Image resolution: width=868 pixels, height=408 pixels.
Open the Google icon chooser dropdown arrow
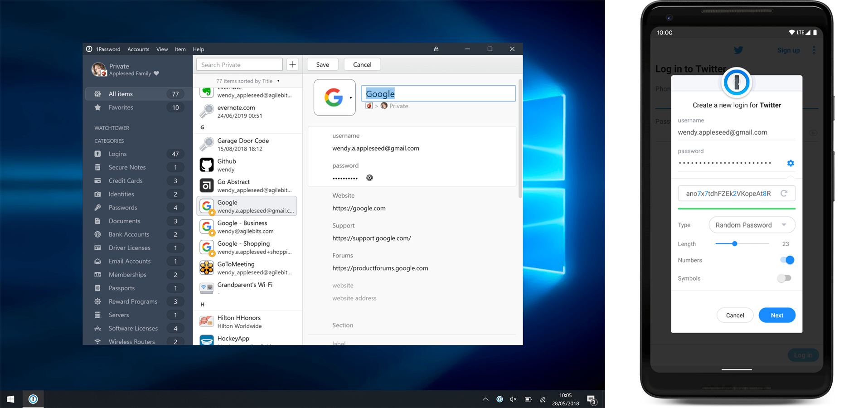[x=350, y=98]
